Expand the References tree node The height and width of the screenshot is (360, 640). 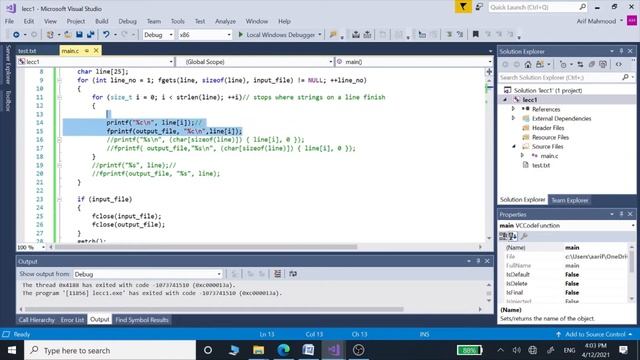pyautogui.click(x=513, y=109)
